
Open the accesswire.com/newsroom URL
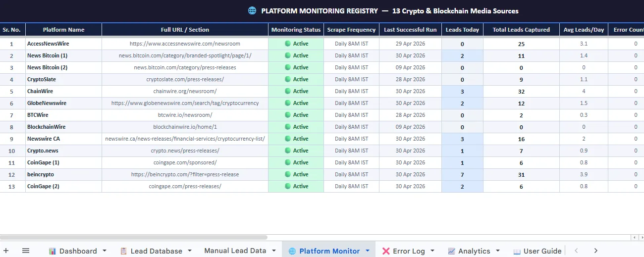click(x=185, y=44)
